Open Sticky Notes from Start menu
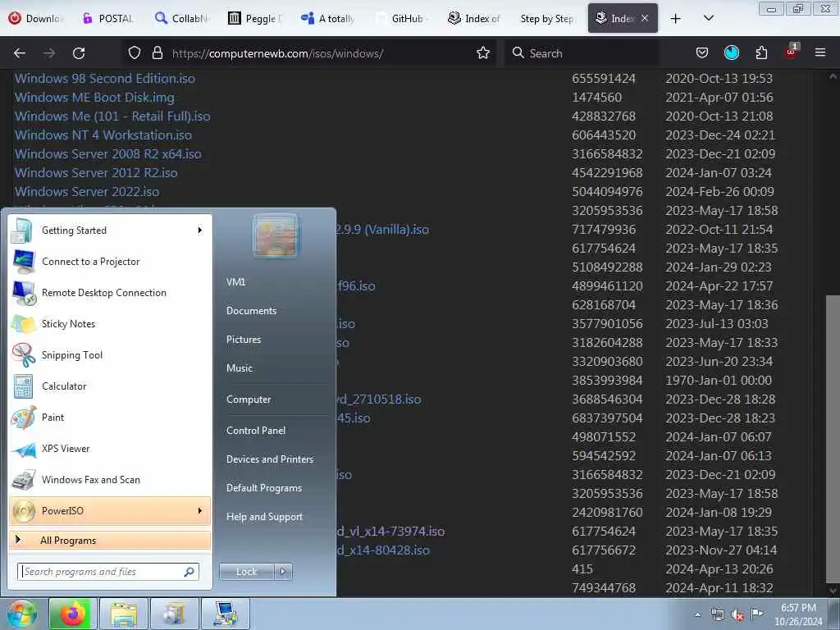 click(x=111, y=324)
